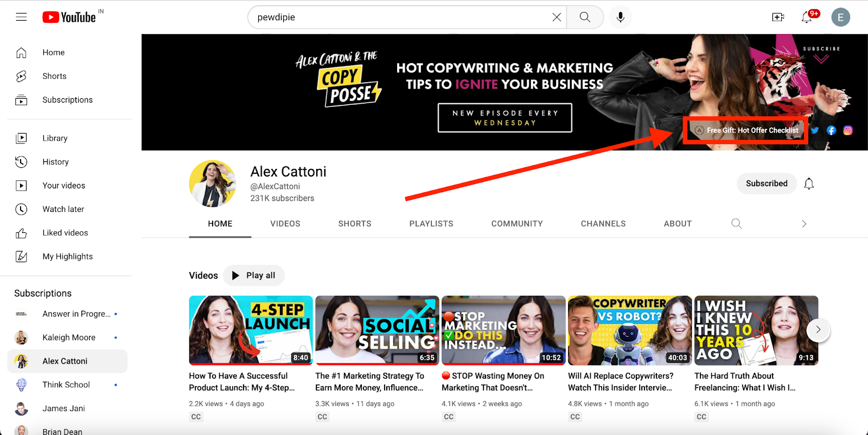This screenshot has height=435, width=868.
Task: Open the account avatar menu E
Action: click(x=840, y=17)
